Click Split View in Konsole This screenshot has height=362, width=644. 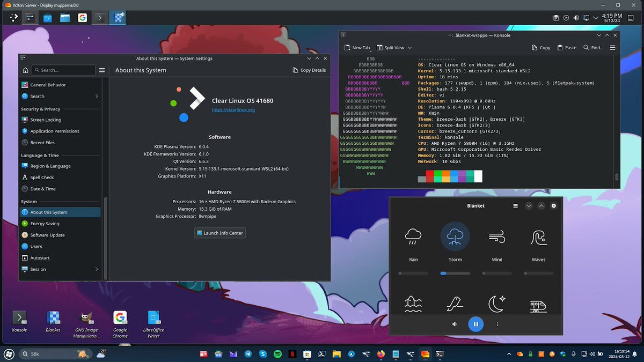(391, 48)
